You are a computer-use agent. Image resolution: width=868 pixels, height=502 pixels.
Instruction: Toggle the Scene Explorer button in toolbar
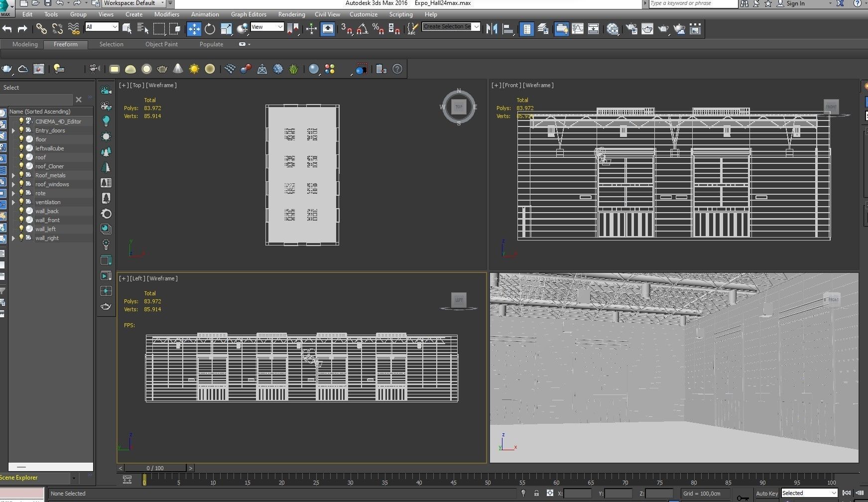(x=526, y=29)
